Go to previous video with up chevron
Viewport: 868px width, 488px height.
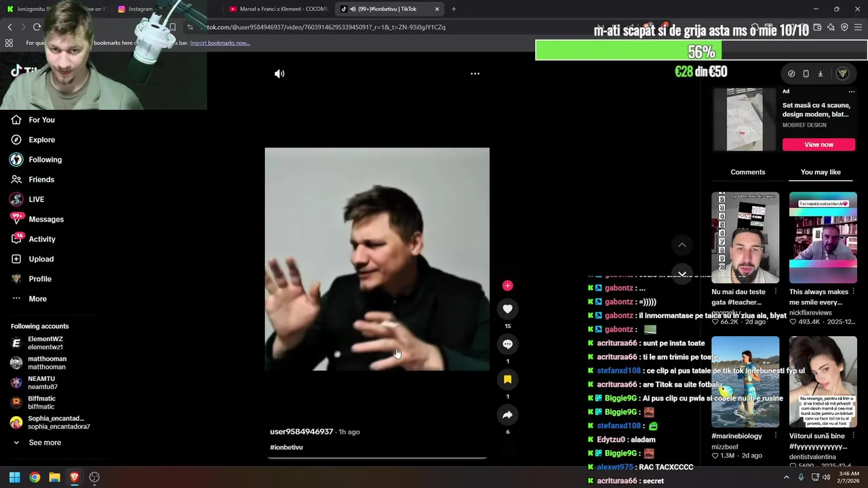click(x=682, y=245)
